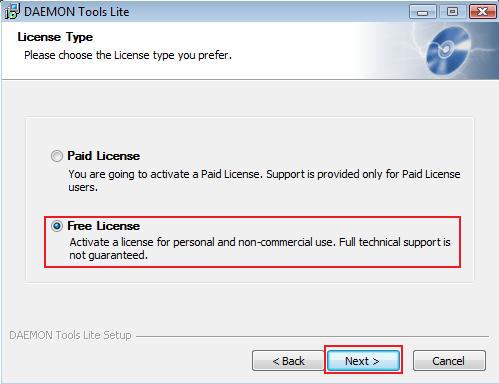The width and height of the screenshot is (499, 384).
Task: Minimize the DAEMON Tools Lite setup window
Action: [423, 12]
